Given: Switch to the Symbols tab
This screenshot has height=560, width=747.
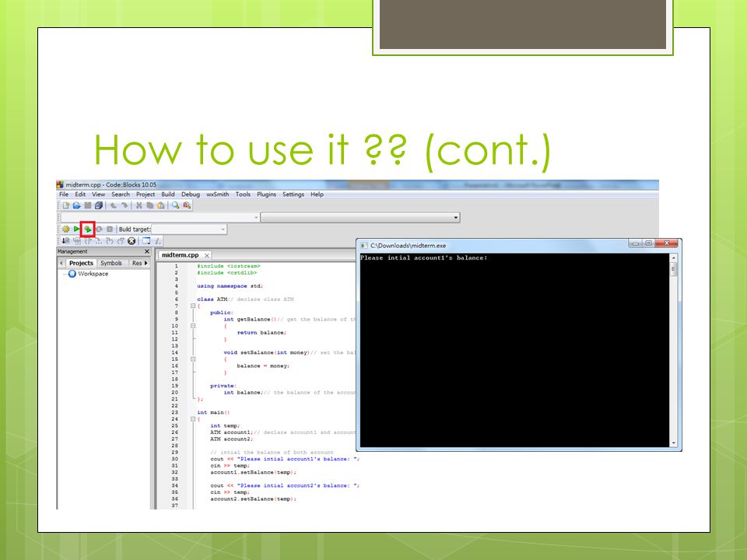Looking at the screenshot, I should point(111,263).
